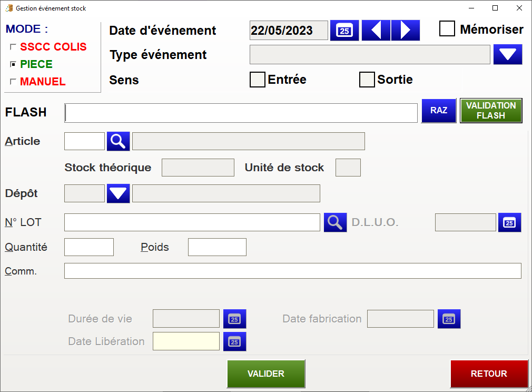
Task: Select SSCC COLIS mode
Action: 13,47
